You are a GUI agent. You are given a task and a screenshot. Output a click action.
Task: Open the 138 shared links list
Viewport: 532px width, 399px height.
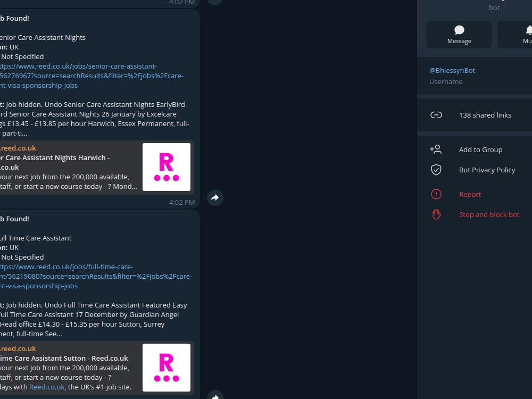475,115
